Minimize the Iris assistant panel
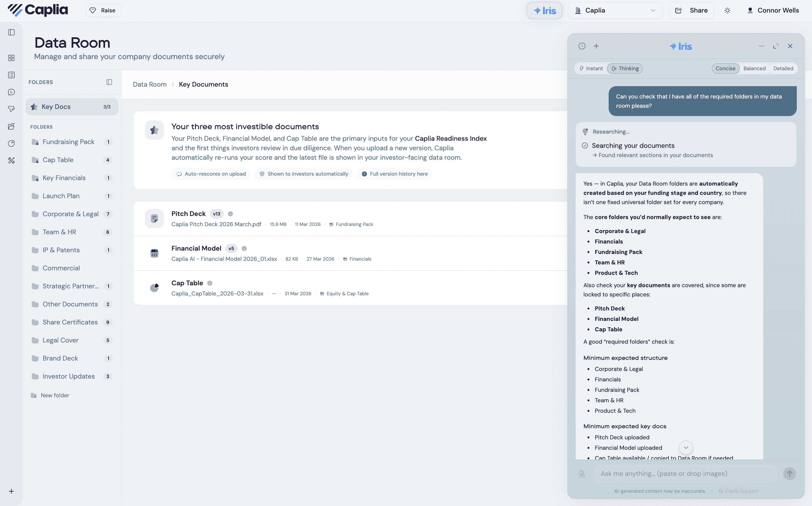The image size is (812, 506). pos(761,46)
